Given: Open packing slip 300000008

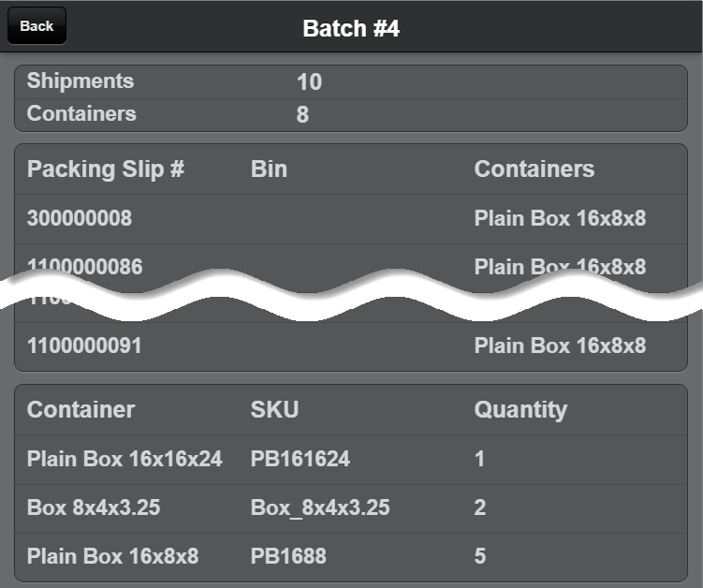Looking at the screenshot, I should pyautogui.click(x=80, y=219).
